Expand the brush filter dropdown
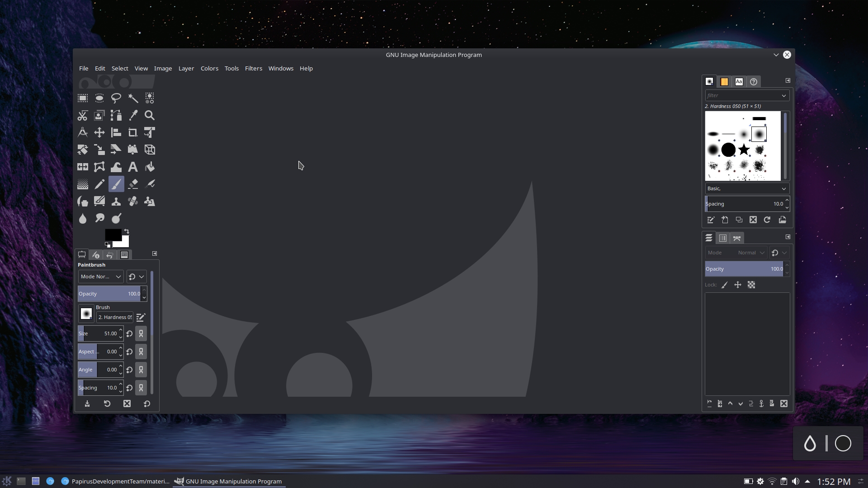Image resolution: width=868 pixels, height=488 pixels. (783, 95)
